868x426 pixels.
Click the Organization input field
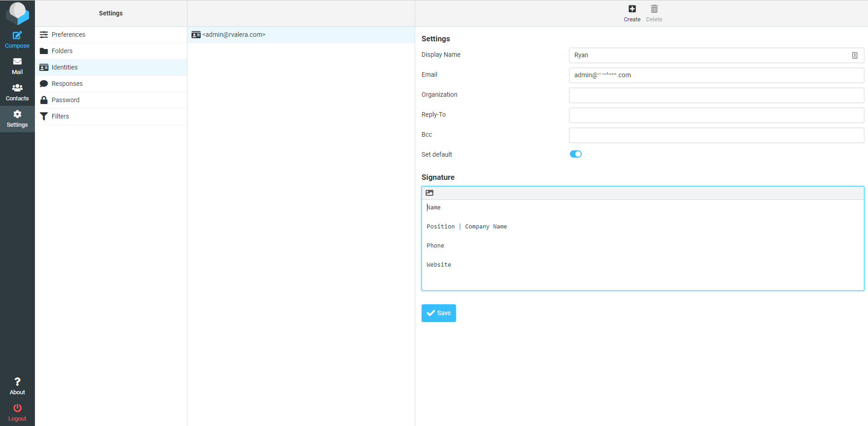(x=716, y=95)
